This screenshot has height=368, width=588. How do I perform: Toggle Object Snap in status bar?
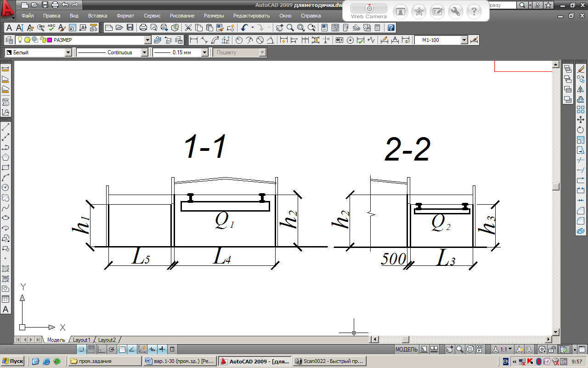(x=122, y=349)
